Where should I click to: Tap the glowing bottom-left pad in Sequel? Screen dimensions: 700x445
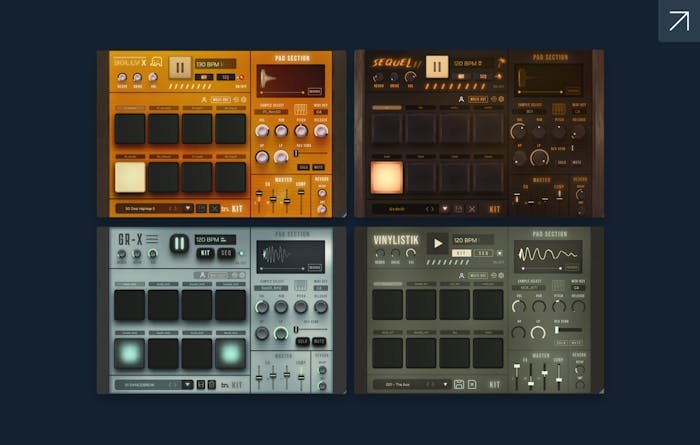(386, 177)
